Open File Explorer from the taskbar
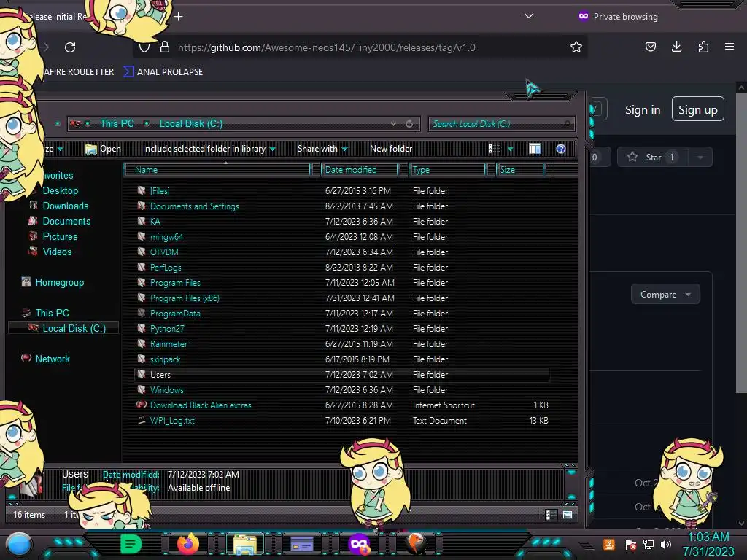747x560 pixels. point(245,544)
